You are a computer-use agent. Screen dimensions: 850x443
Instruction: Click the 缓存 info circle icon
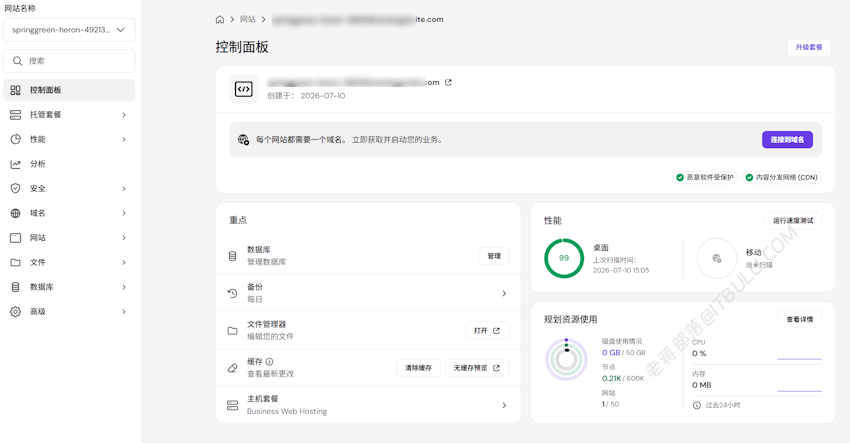(x=269, y=362)
